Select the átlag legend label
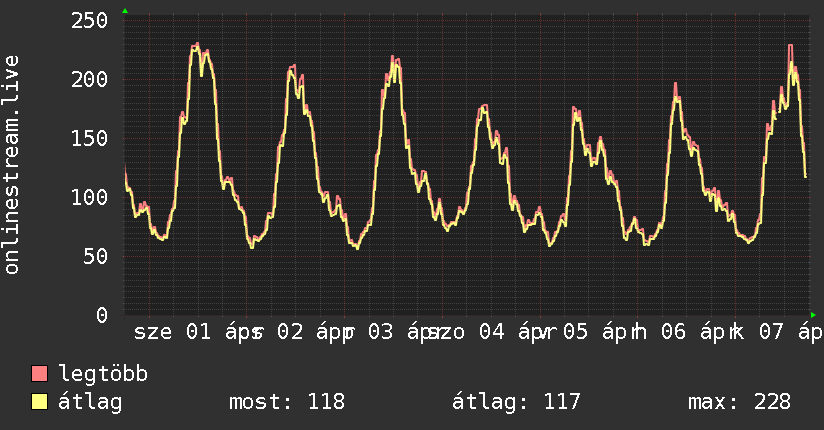Viewport: 824px width, 430px height. click(x=90, y=403)
